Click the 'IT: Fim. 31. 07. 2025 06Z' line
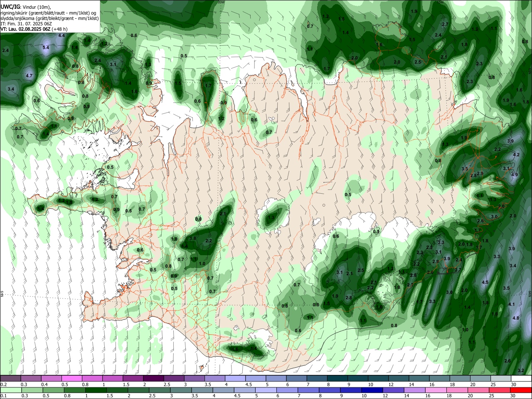Screen dimensions: 532x399 (26, 24)
